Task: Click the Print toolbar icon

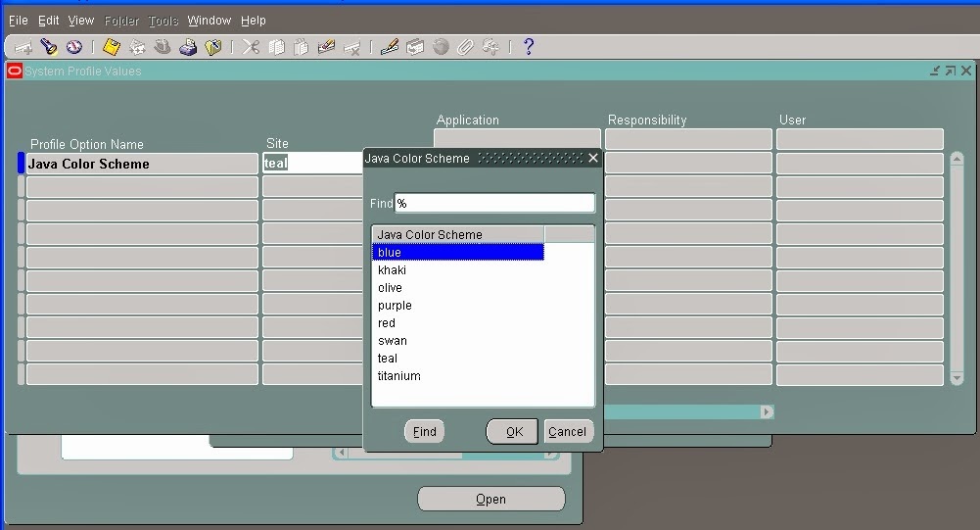Action: (188, 47)
